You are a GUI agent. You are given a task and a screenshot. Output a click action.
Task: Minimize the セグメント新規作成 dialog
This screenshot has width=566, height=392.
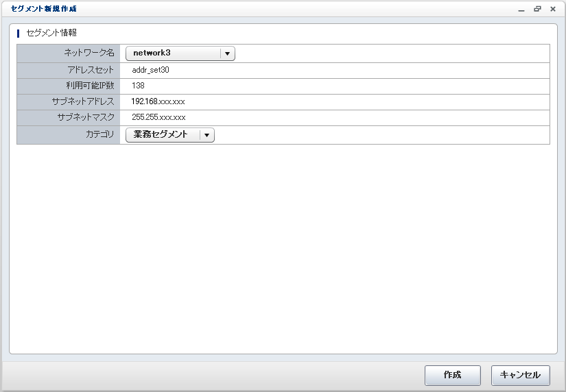[521, 10]
